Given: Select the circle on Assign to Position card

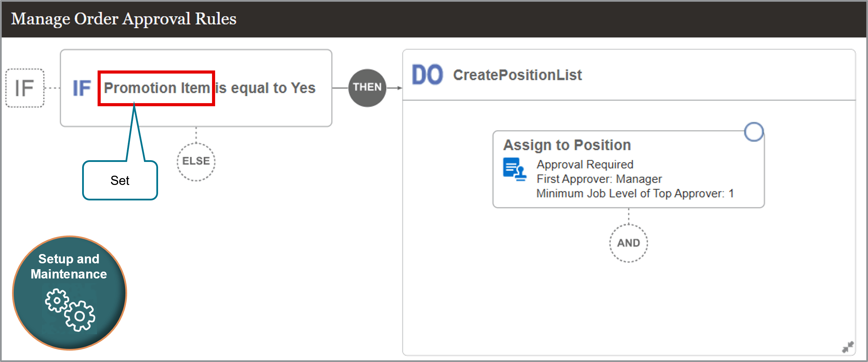Looking at the screenshot, I should coord(754,132).
